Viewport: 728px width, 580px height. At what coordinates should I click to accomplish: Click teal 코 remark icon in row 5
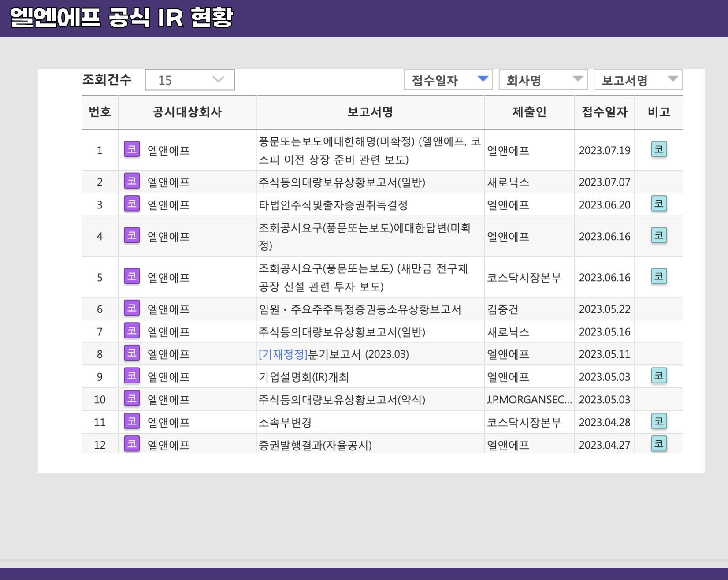[x=659, y=276]
